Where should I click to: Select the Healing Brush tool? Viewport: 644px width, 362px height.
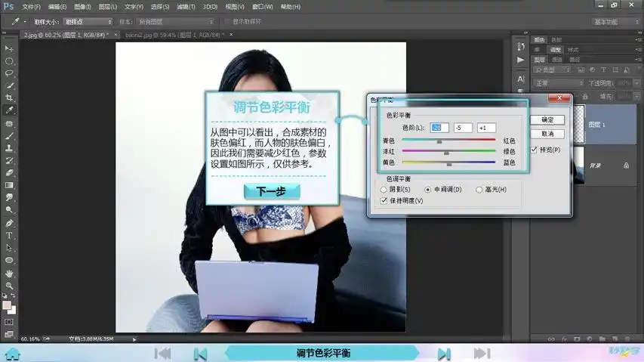tap(9, 123)
